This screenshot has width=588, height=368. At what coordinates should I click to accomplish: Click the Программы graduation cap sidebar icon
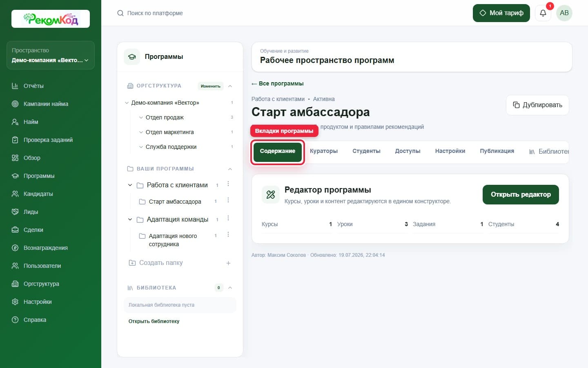[15, 176]
